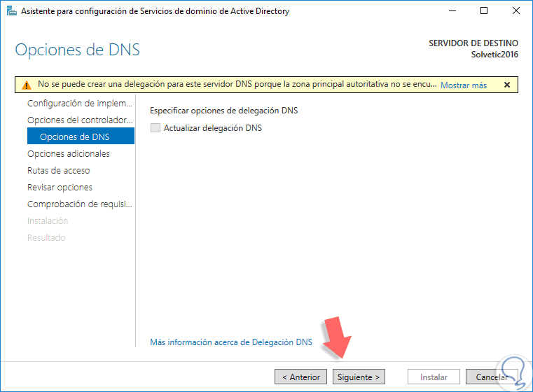Click the disabled Instalación step
Screen dimensions: 533x392
click(x=48, y=221)
